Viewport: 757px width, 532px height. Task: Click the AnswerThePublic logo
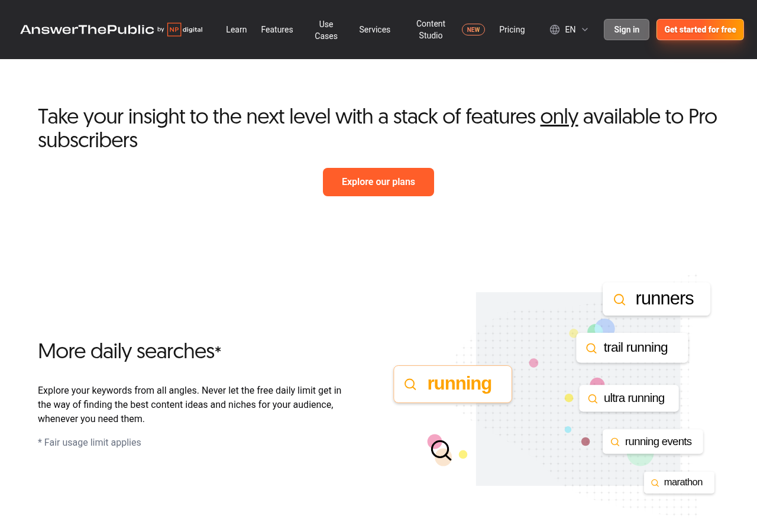click(x=87, y=30)
